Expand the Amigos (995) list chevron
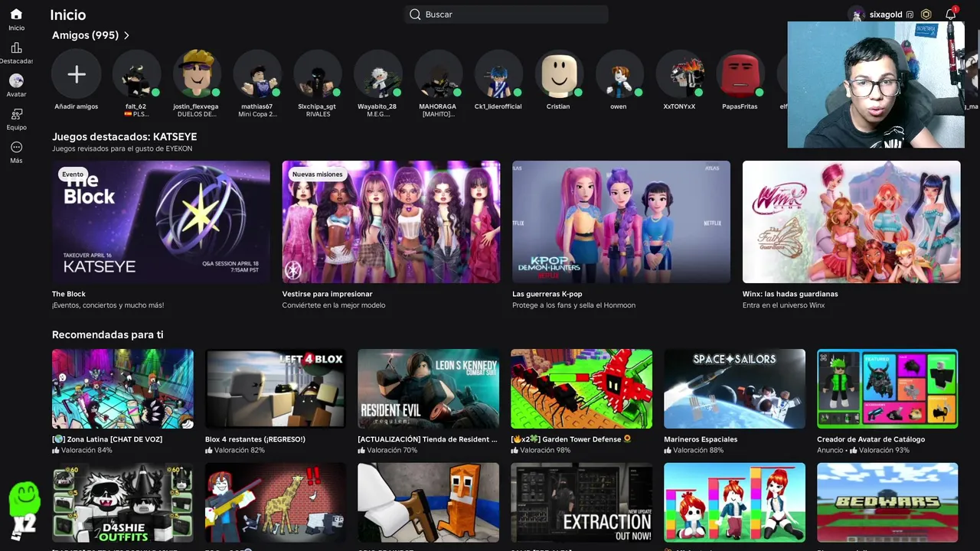The image size is (980, 551). 126,35
